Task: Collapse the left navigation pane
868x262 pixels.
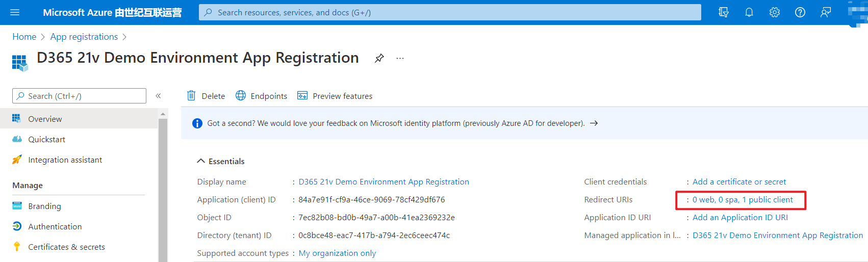Action: click(x=158, y=96)
